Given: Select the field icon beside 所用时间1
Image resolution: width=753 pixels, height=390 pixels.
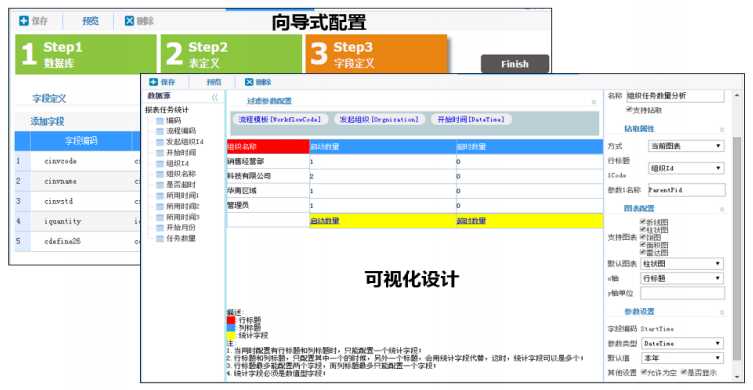Looking at the screenshot, I should click(160, 195).
